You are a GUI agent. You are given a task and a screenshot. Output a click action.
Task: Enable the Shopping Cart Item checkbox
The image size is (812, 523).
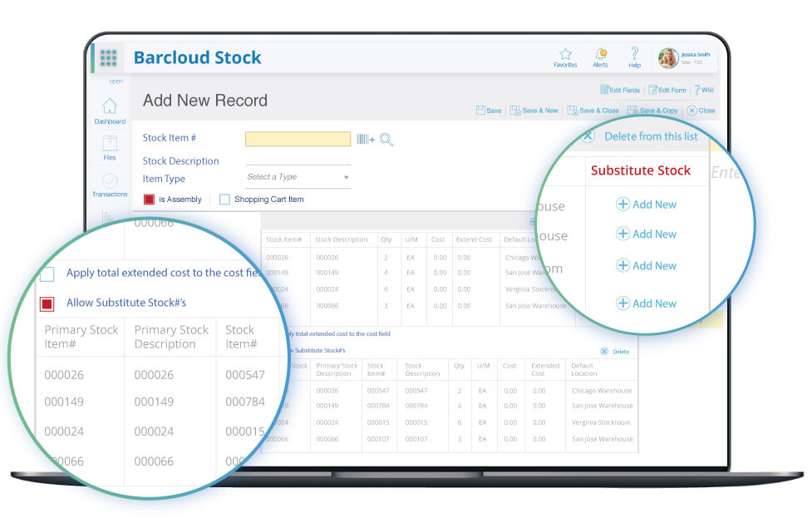tap(224, 199)
